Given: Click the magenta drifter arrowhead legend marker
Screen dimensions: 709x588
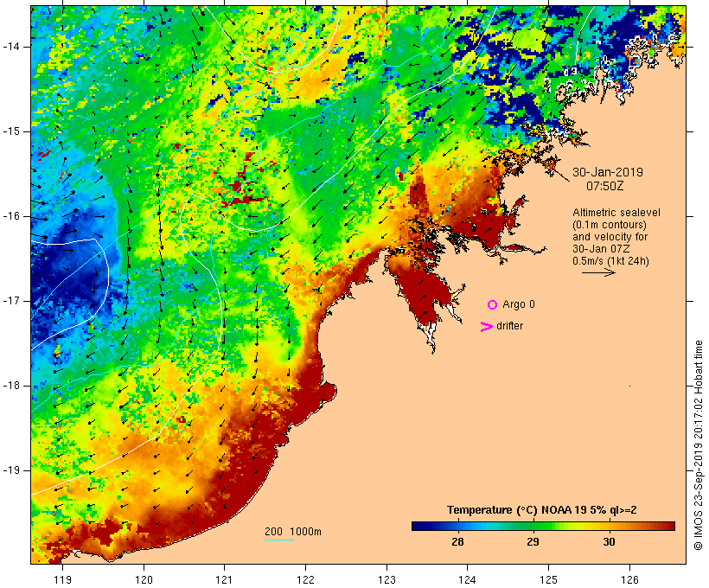Looking at the screenshot, I should 487,327.
